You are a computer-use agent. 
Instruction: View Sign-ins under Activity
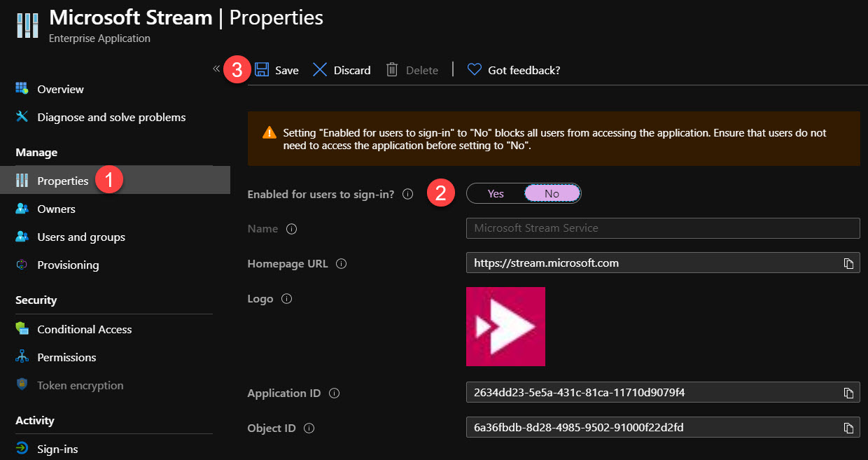coord(57,449)
